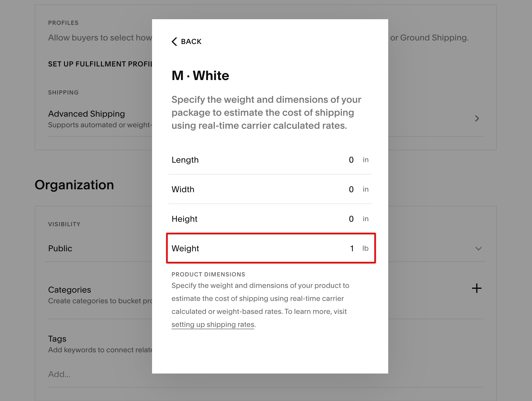This screenshot has width=532, height=401.
Task: Click the Back chevron icon
Action: point(174,42)
